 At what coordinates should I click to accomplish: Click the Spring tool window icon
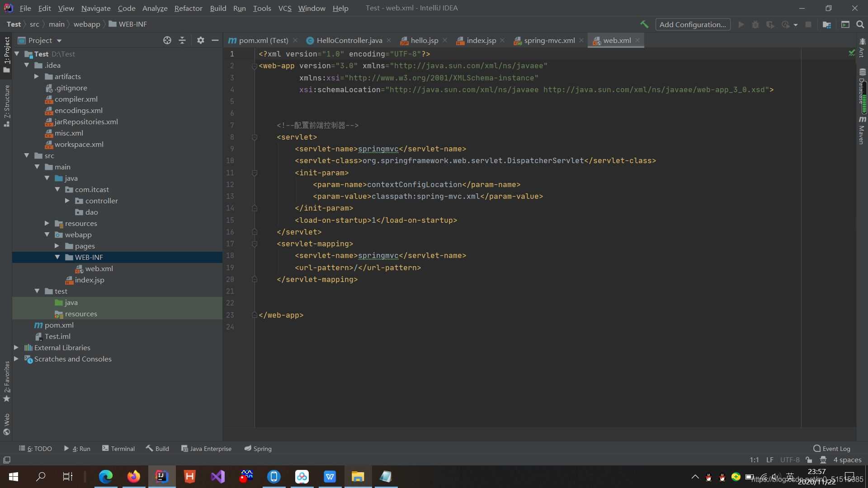click(258, 449)
